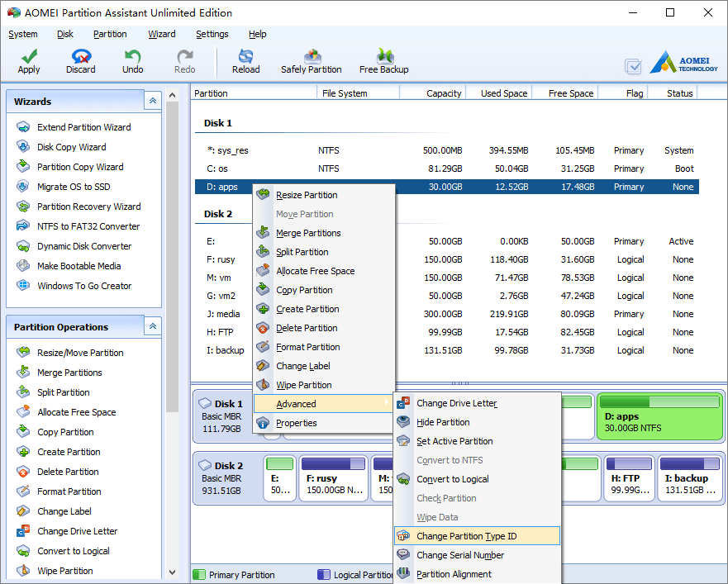Sort by Used Space column header
The image size is (728, 584).
[499, 93]
